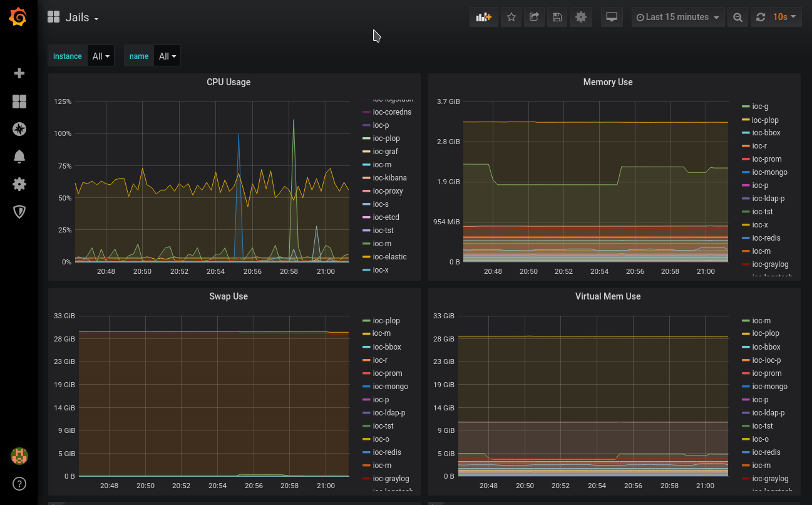The image size is (812, 505).
Task: Click the Grafana logo home icon
Action: pyautogui.click(x=18, y=18)
